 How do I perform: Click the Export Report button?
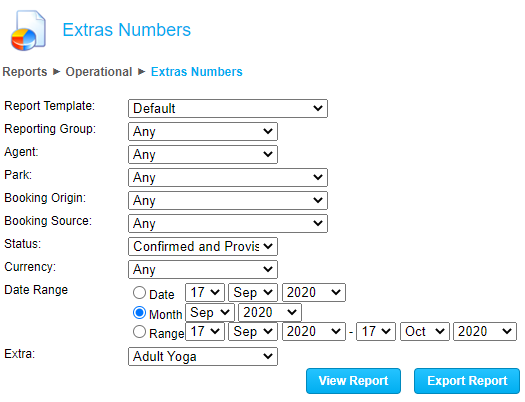coord(467,381)
